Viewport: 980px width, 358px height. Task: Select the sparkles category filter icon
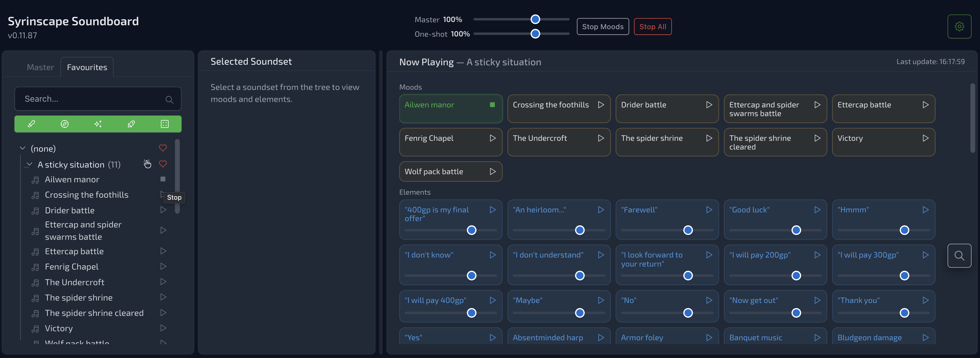click(98, 124)
